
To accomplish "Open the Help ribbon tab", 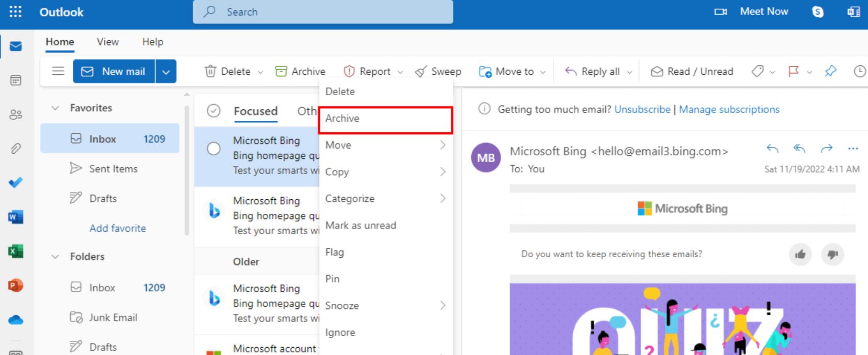I will point(153,42).
